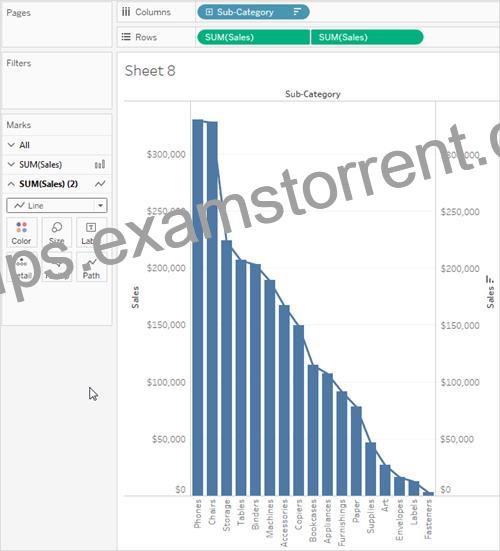Viewport: 500px width, 551px height.
Task: Click the Sub-Category pill in Columns
Action: [253, 12]
